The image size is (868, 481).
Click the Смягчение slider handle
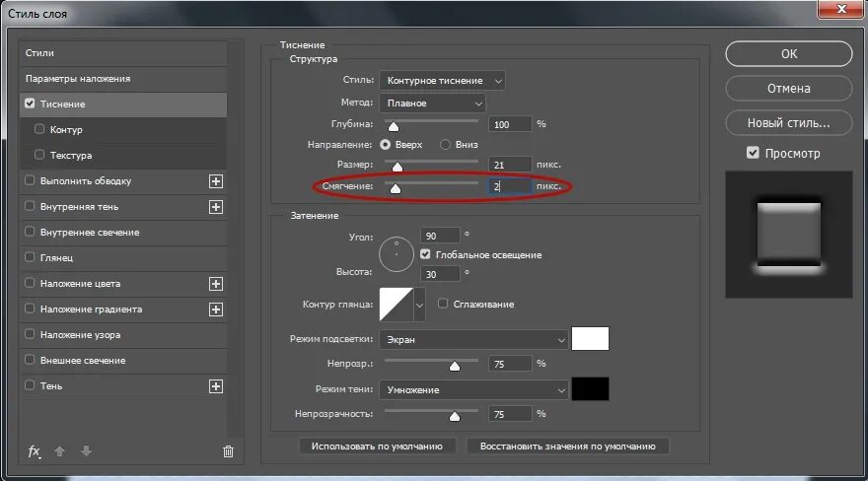click(x=396, y=189)
